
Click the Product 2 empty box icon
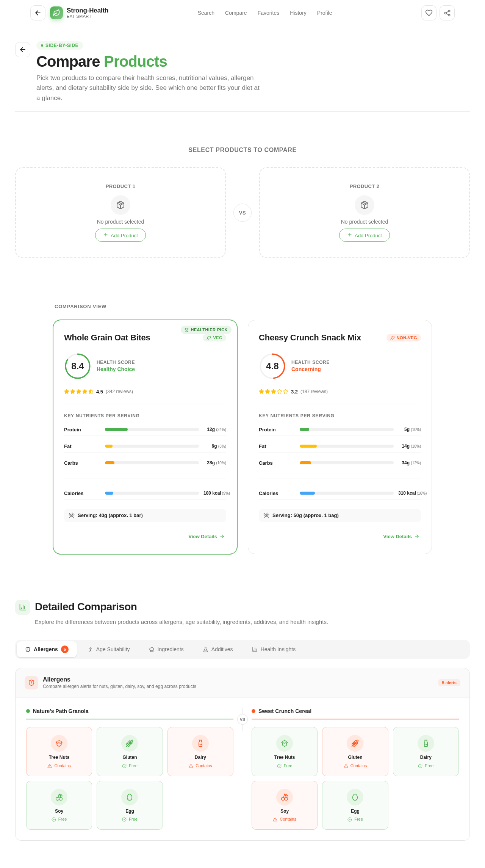click(x=365, y=205)
